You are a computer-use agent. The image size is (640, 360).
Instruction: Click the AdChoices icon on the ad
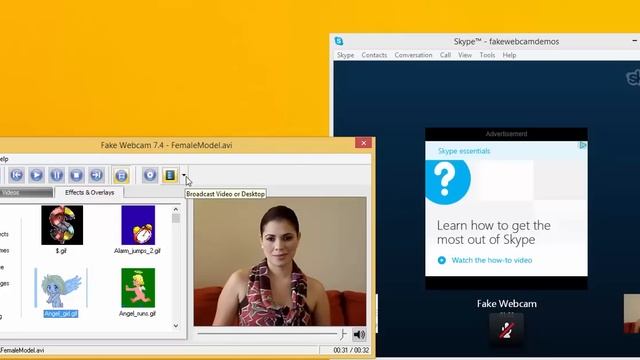(x=583, y=145)
